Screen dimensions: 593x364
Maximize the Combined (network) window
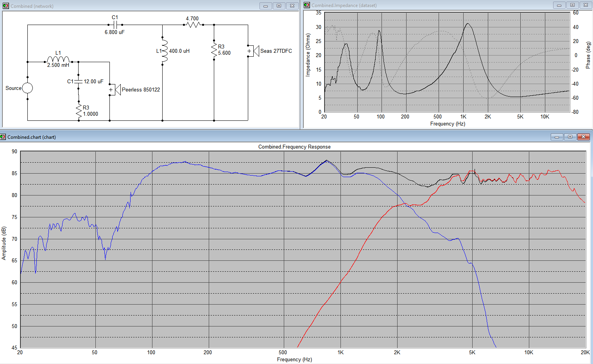279,6
